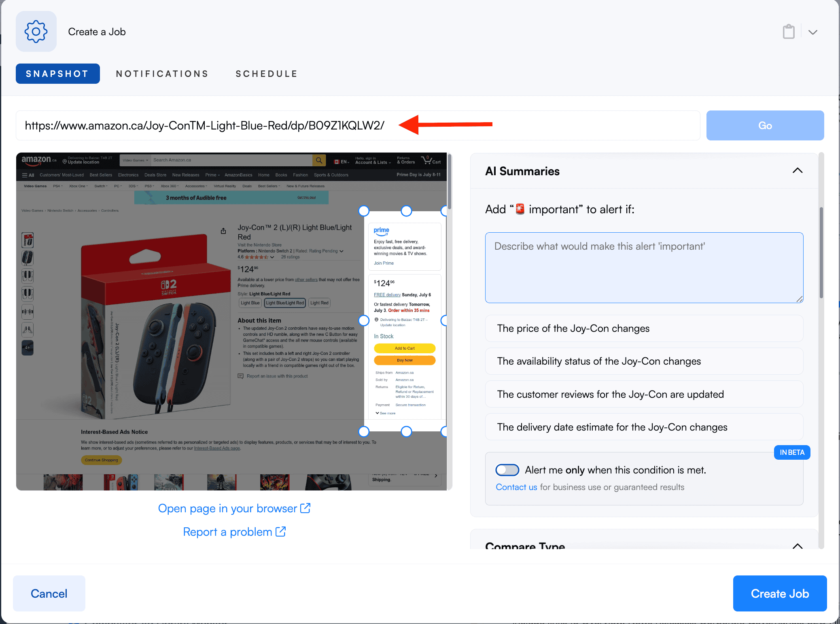
Task: Choose 'customer reviews for the Joy-Con are updated' suggestion
Action: click(x=644, y=394)
